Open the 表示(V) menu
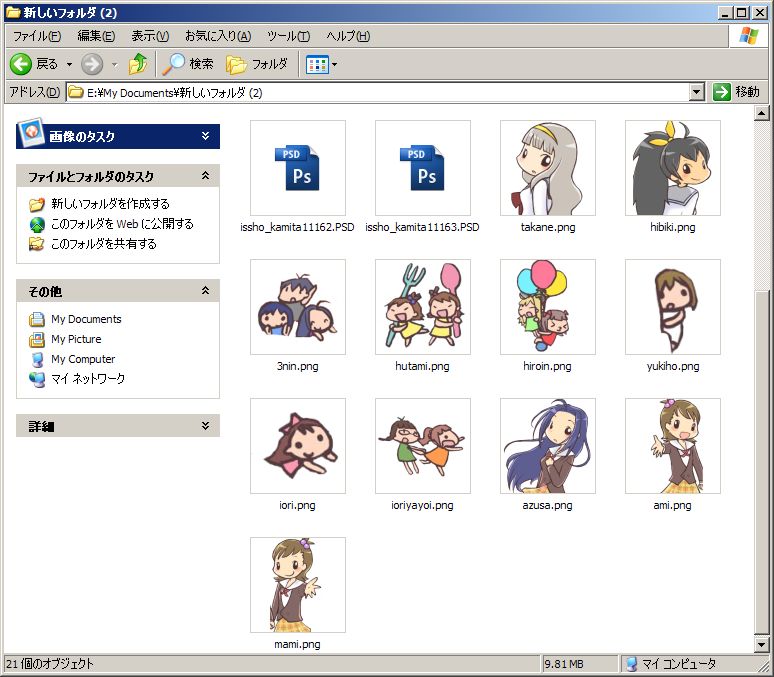Image resolution: width=774 pixels, height=677 pixels. (x=150, y=36)
